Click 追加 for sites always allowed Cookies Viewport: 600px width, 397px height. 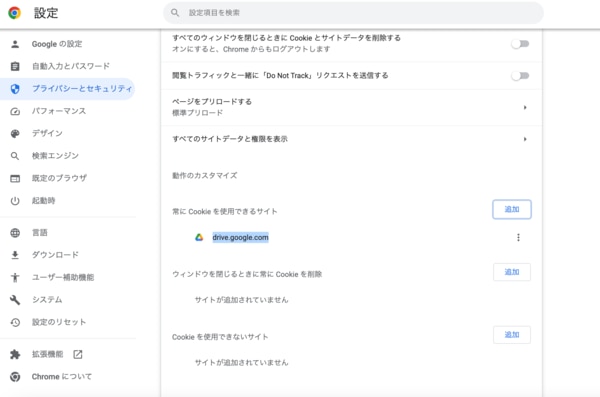pos(512,209)
